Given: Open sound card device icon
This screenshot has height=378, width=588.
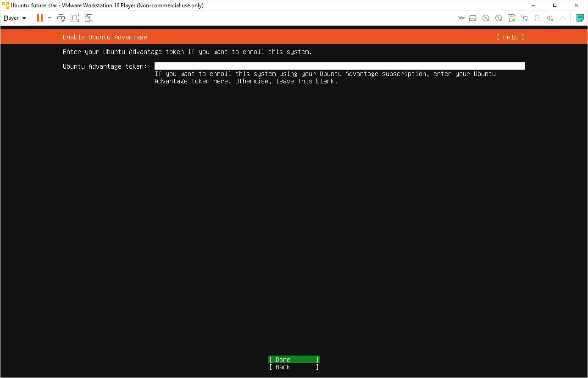Looking at the screenshot, I should pos(550,18).
